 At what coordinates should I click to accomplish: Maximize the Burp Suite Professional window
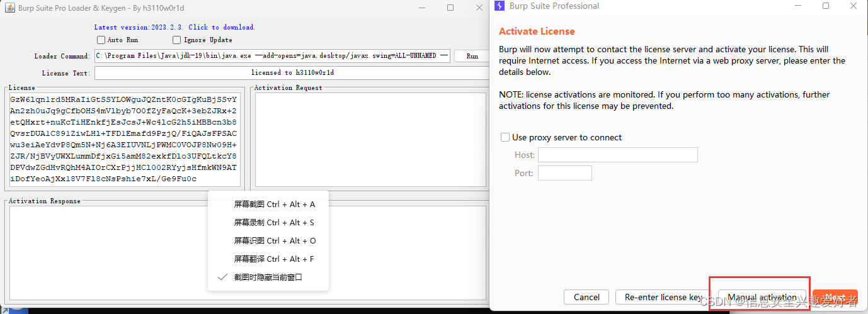[826, 6]
